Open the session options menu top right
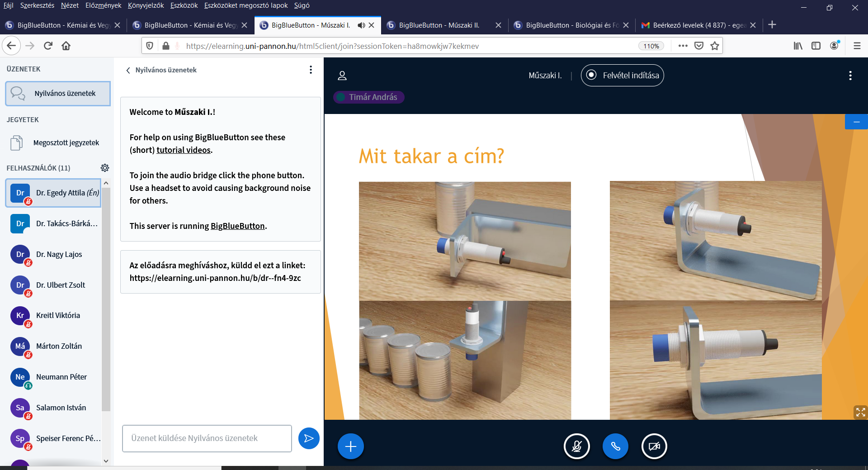Screen dimensions: 868x470 [850, 76]
